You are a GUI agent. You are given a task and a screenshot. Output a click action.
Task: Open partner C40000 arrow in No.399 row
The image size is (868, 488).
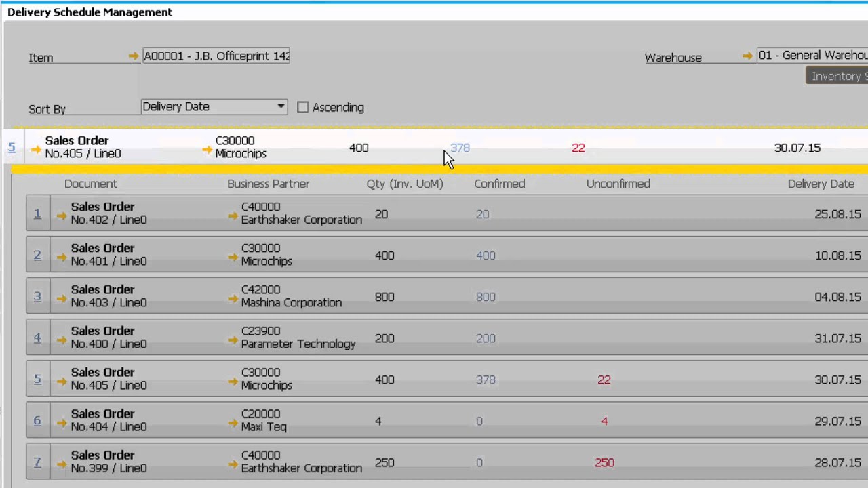233,464
